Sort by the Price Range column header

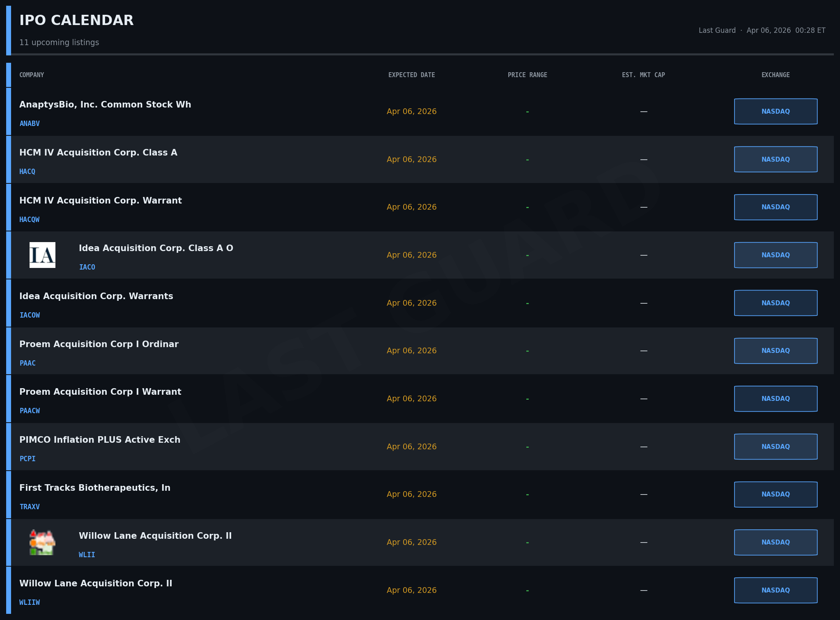[x=527, y=75]
